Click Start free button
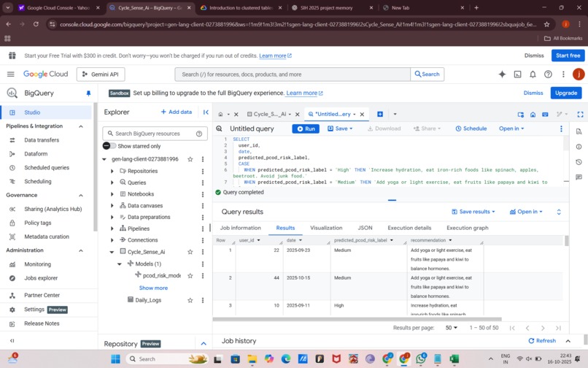Screen dimensions: 588x368 point(568,55)
